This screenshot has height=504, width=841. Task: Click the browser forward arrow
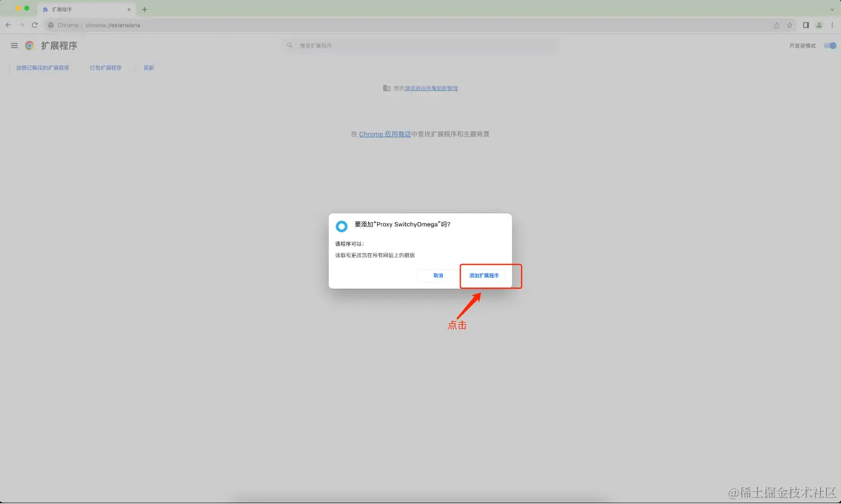[x=21, y=25]
